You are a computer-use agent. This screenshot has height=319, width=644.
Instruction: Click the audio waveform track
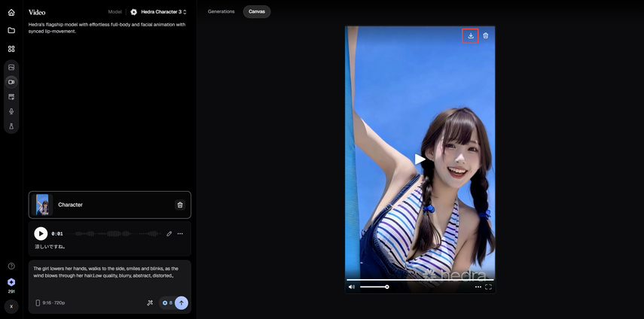(x=113, y=234)
